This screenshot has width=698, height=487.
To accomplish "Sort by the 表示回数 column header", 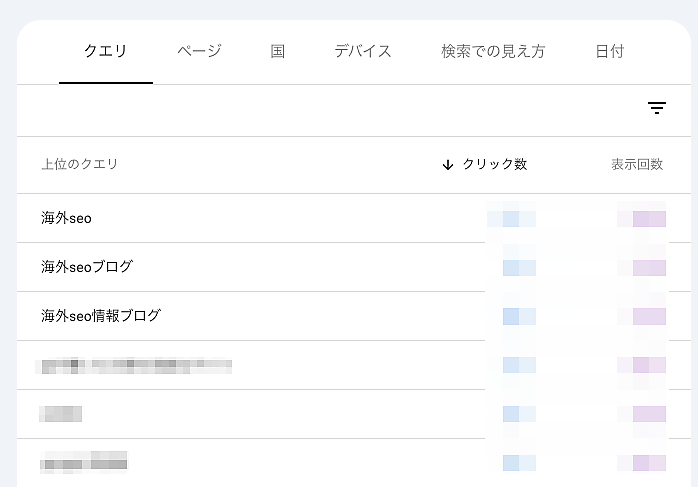I will (637, 165).
